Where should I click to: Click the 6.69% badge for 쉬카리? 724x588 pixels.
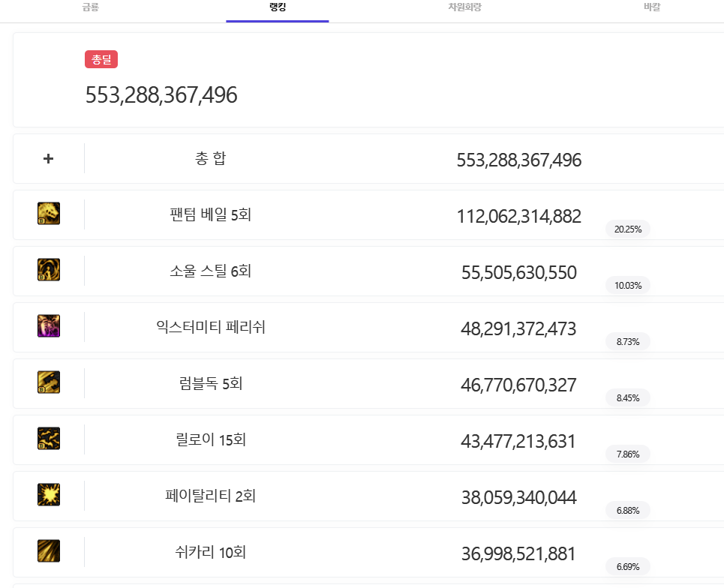(x=628, y=567)
